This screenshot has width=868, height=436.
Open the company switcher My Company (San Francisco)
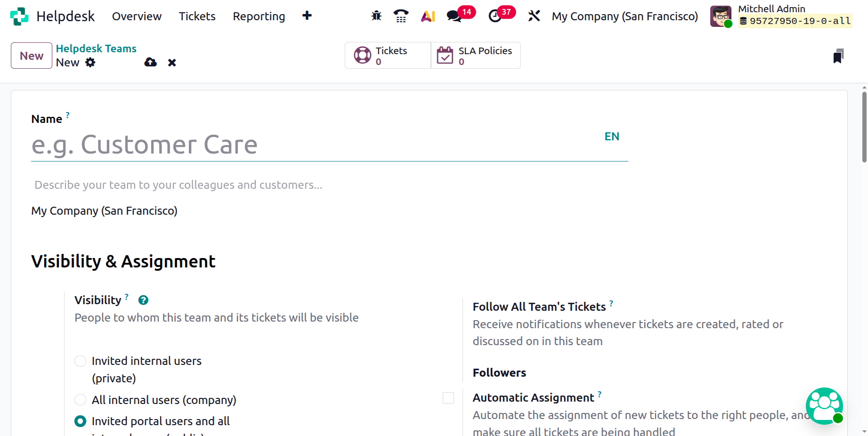(x=625, y=16)
